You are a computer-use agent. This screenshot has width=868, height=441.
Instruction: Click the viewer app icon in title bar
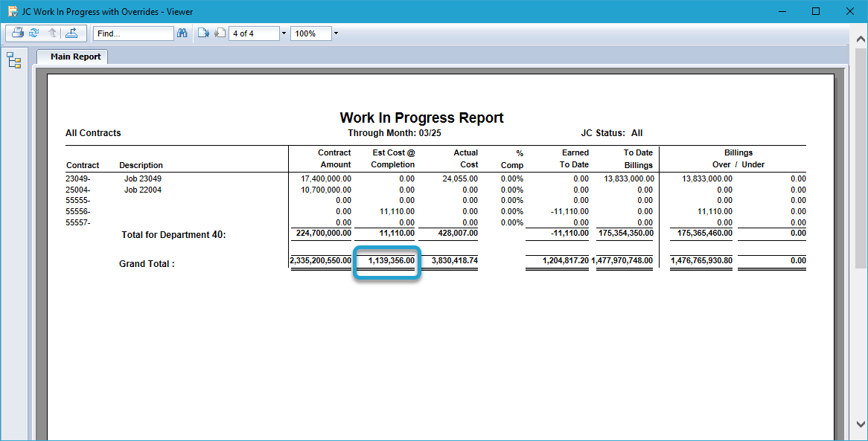13,11
